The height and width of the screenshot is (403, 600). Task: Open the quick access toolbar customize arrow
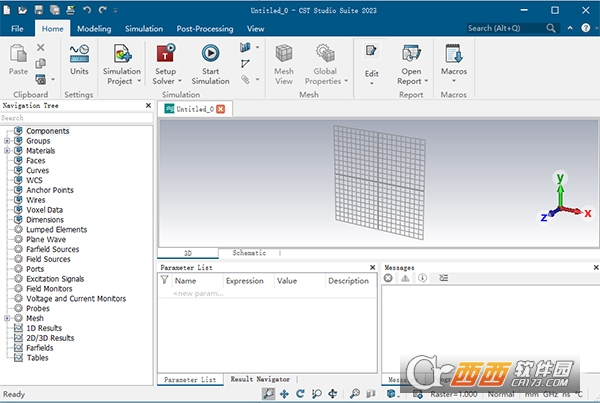(115, 10)
